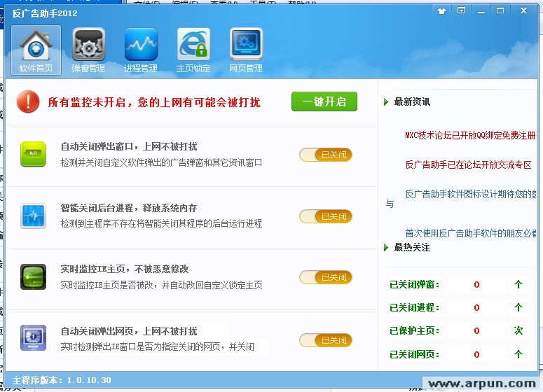This screenshot has width=543, height=392.
Task: Toggle 智能关闭后台进程 switch
Action: click(x=326, y=216)
